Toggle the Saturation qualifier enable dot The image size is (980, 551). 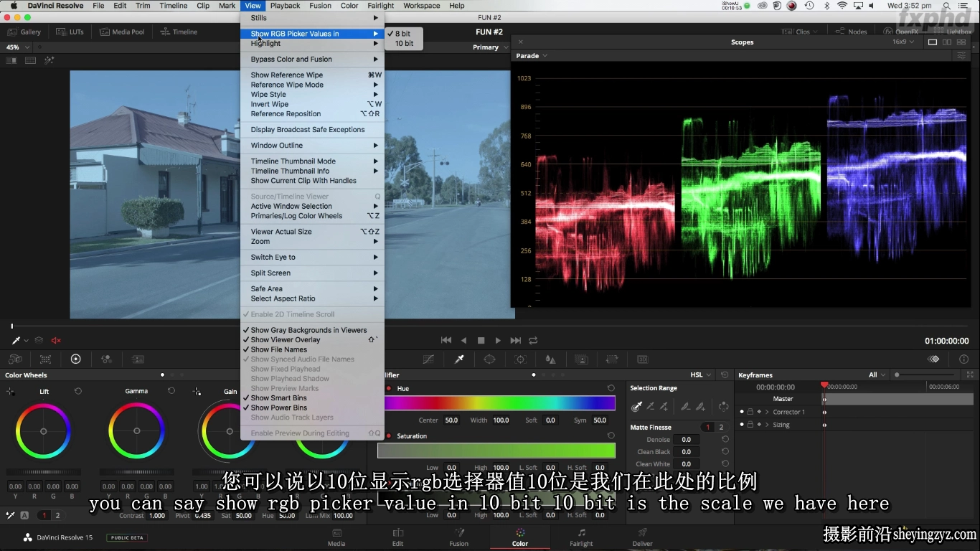pos(388,435)
